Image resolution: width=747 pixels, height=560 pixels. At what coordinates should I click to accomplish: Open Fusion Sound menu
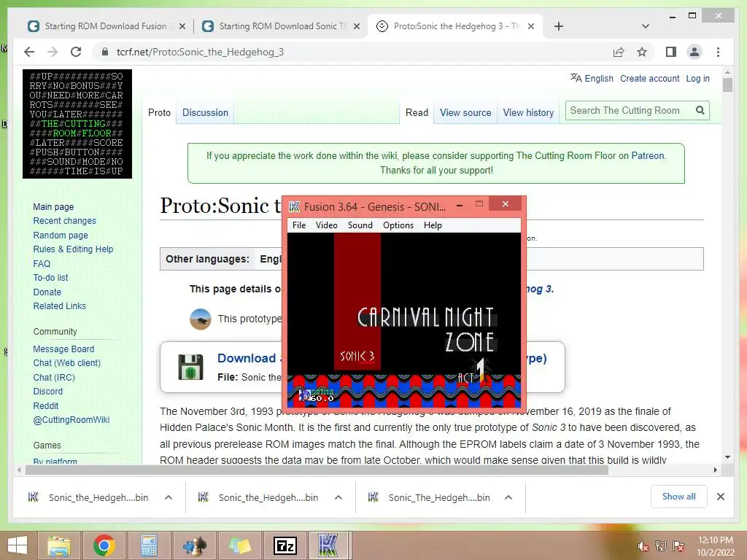pyautogui.click(x=360, y=225)
